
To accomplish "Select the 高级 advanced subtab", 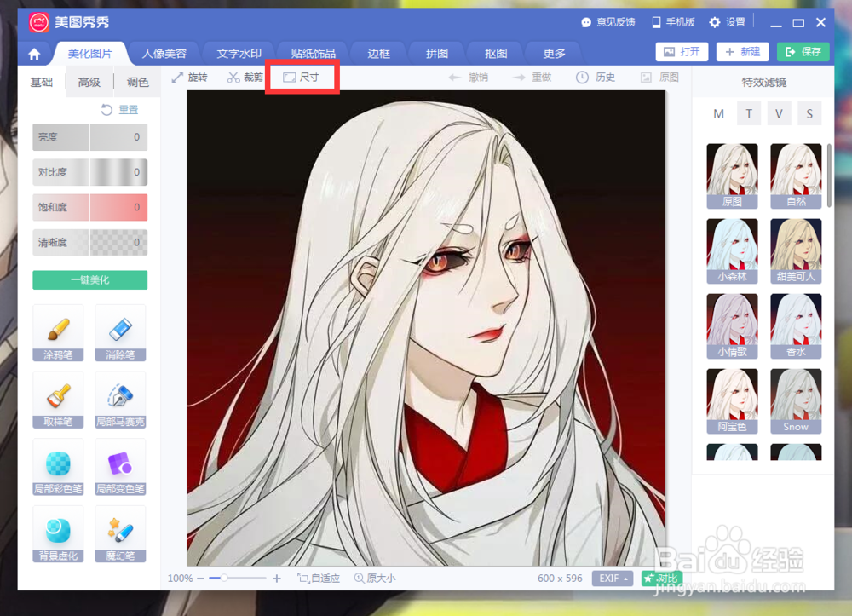I will (89, 82).
